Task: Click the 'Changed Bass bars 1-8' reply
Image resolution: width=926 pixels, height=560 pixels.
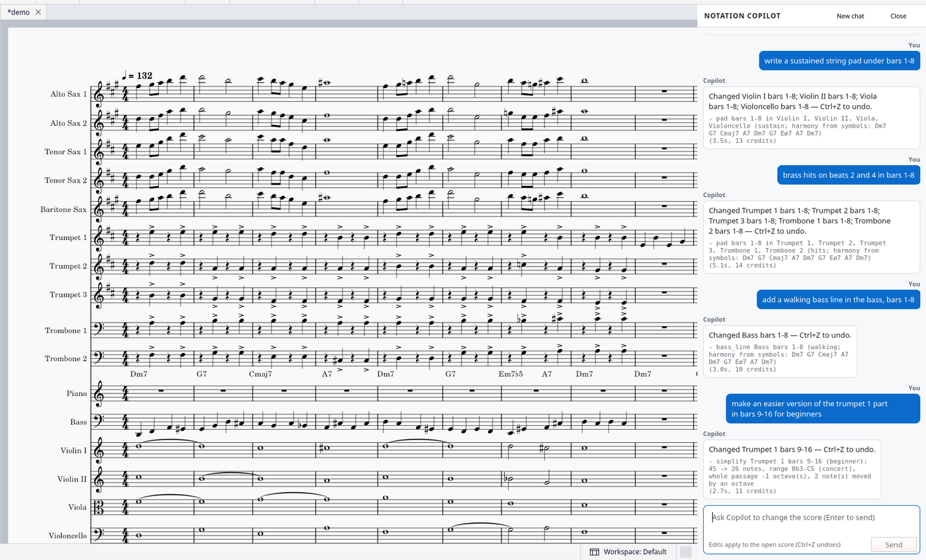Action: pos(780,351)
